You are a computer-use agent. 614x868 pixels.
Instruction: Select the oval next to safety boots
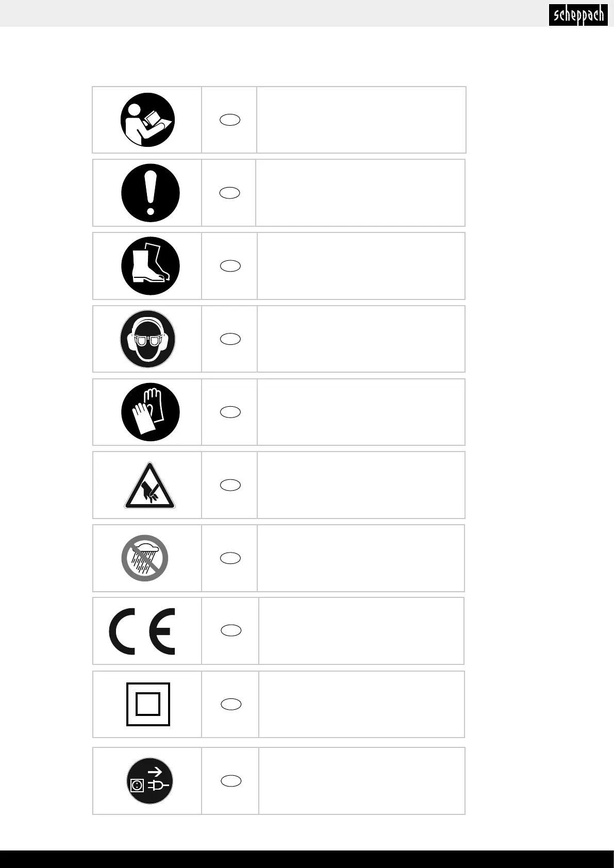click(230, 266)
